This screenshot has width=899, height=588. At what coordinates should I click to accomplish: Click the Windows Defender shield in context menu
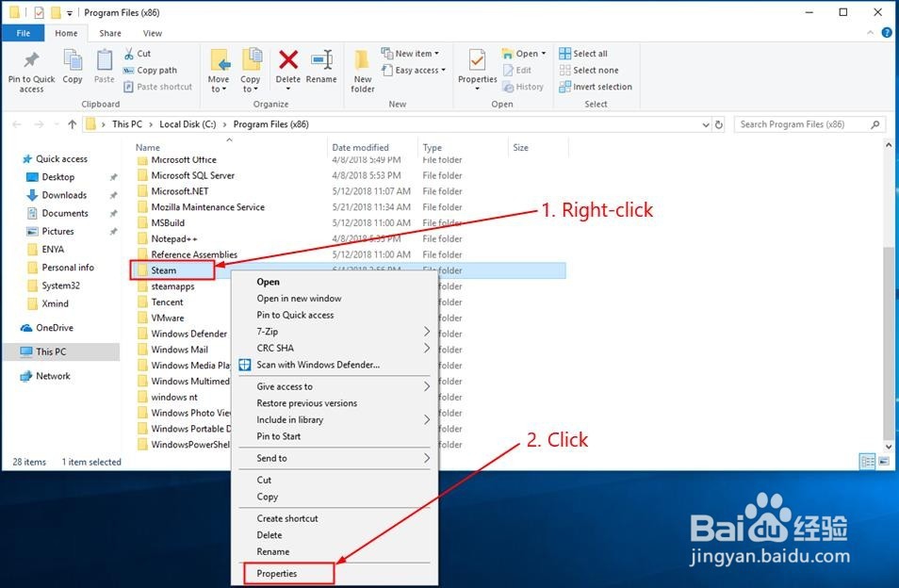(245, 365)
